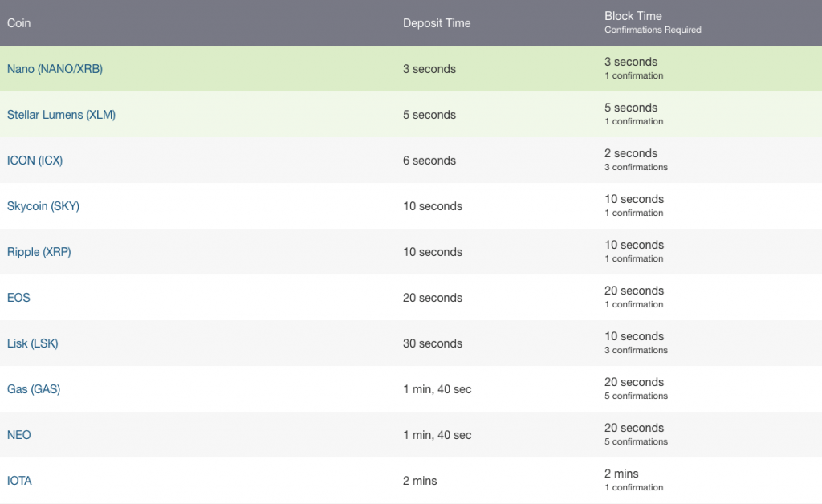
Task: Open the Skycoin (SKY) link
Action: point(43,206)
